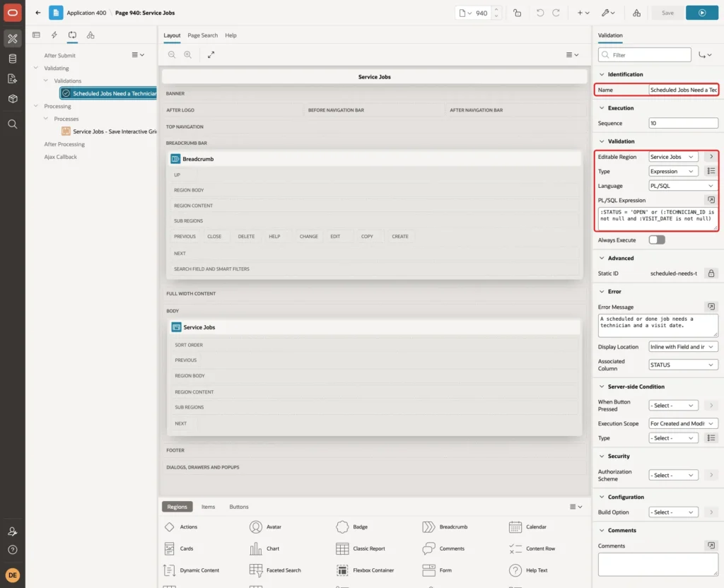
Task: Lock the page with the lock icon
Action: 517,13
